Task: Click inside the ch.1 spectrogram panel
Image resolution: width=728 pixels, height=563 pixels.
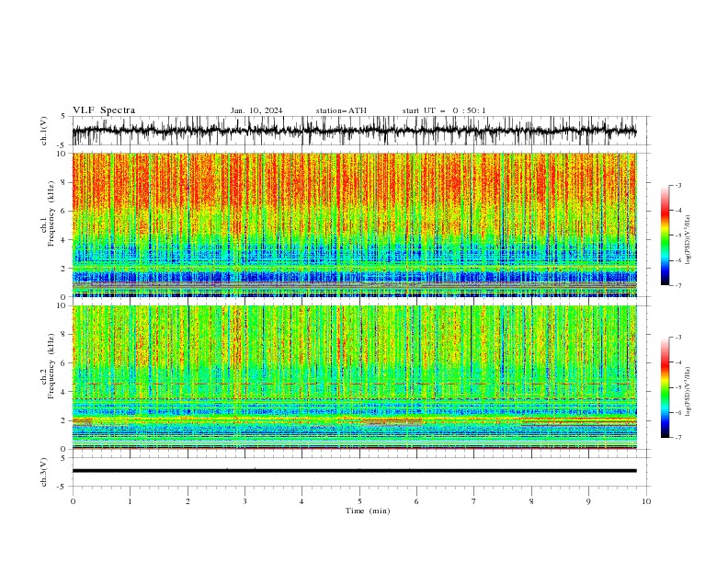Action: coord(354,224)
